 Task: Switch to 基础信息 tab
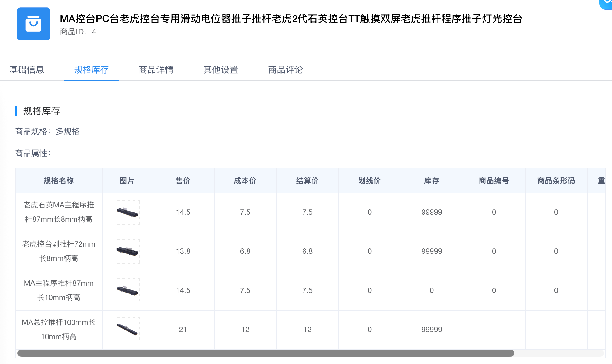pos(27,70)
